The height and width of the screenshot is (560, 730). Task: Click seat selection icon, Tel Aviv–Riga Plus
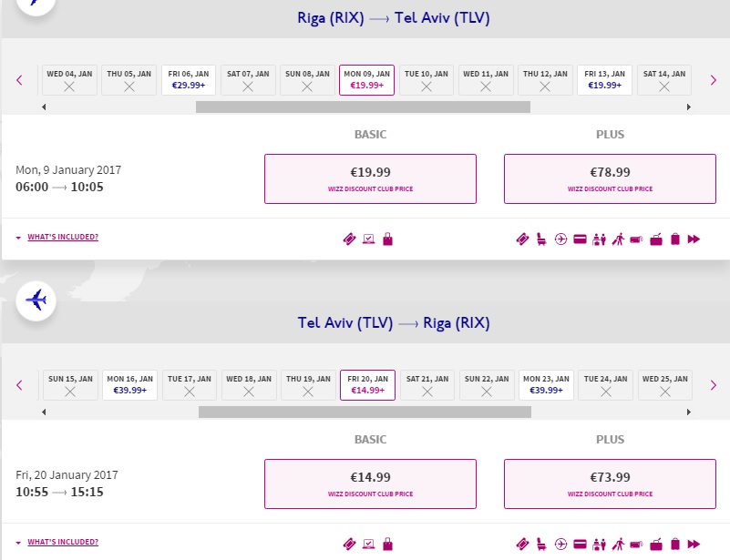(541, 544)
